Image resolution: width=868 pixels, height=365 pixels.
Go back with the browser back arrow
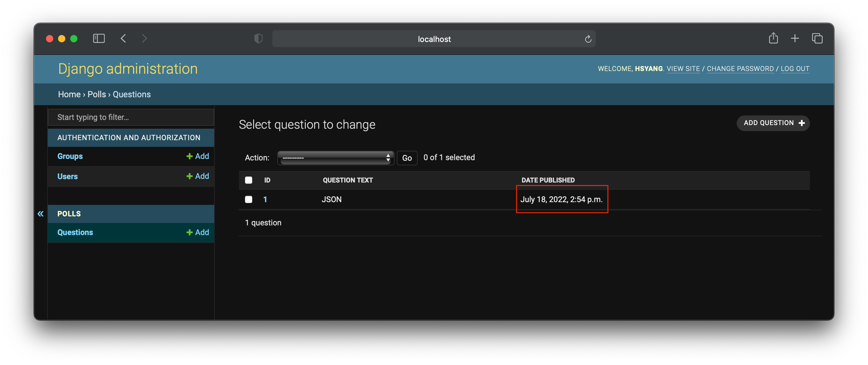[123, 39]
